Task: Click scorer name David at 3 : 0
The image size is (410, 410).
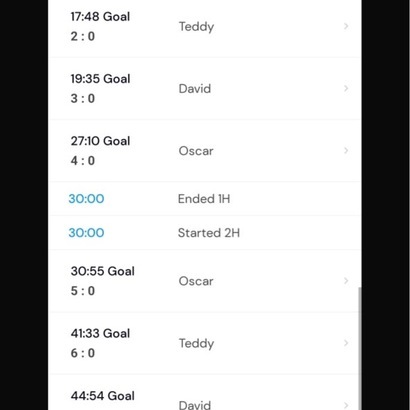Action: click(x=195, y=89)
